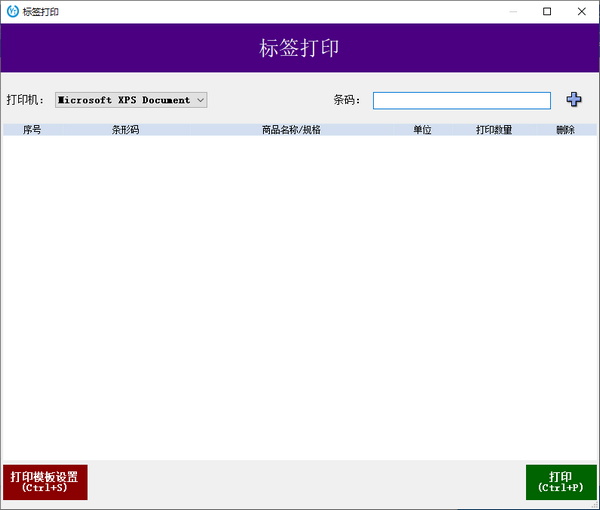Click the app logo icon in title bar
Image resolution: width=600 pixels, height=510 pixels.
pyautogui.click(x=12, y=11)
